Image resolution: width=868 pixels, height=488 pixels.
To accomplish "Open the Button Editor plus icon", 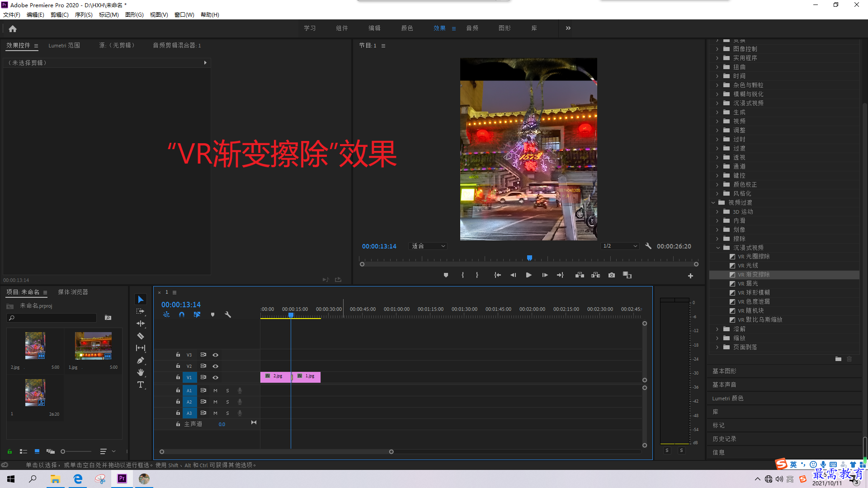I will 690,276.
